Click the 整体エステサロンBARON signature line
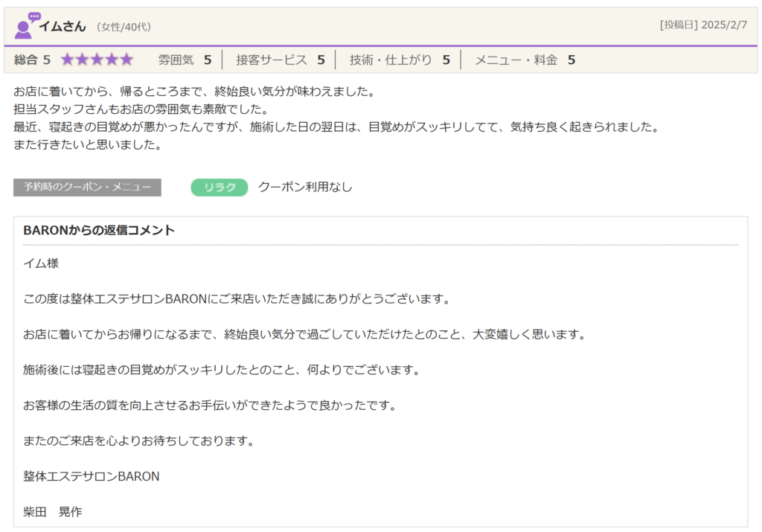Screen dimensions: 762x532 (92, 476)
